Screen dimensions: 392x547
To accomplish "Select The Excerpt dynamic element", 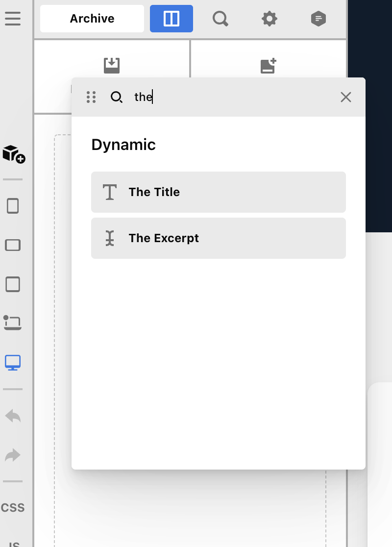I will (219, 238).
